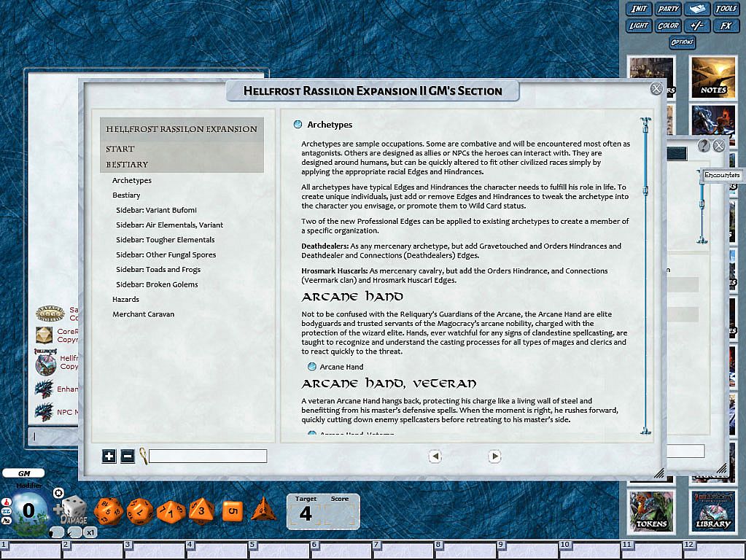Select Archetypes in the index list
The image size is (746, 560).
click(x=132, y=180)
